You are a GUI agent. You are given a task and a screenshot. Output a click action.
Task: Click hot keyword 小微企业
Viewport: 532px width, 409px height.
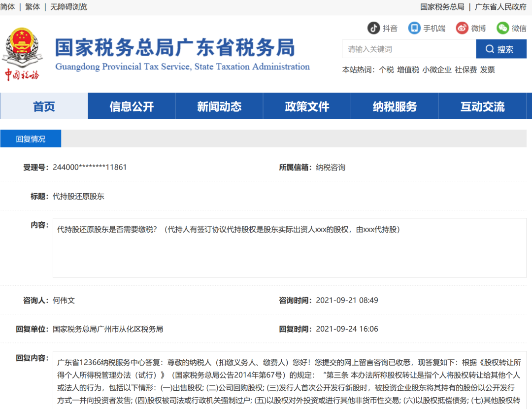(x=436, y=69)
